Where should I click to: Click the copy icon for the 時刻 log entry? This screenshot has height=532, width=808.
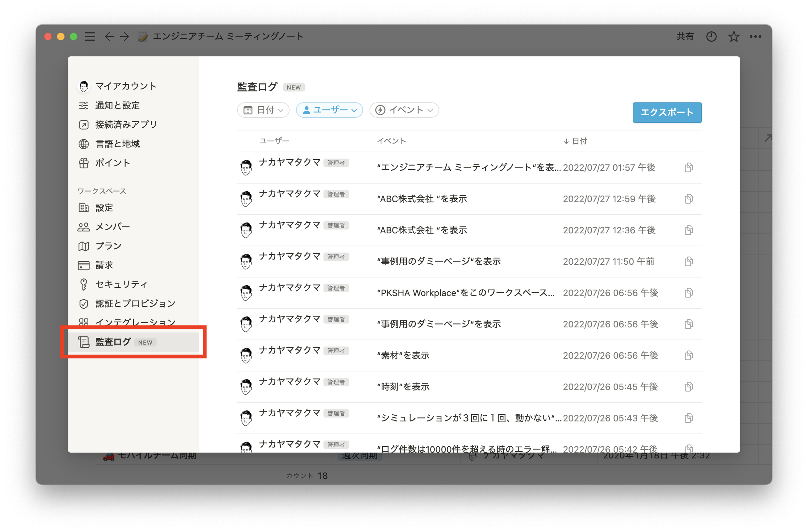[x=688, y=386]
